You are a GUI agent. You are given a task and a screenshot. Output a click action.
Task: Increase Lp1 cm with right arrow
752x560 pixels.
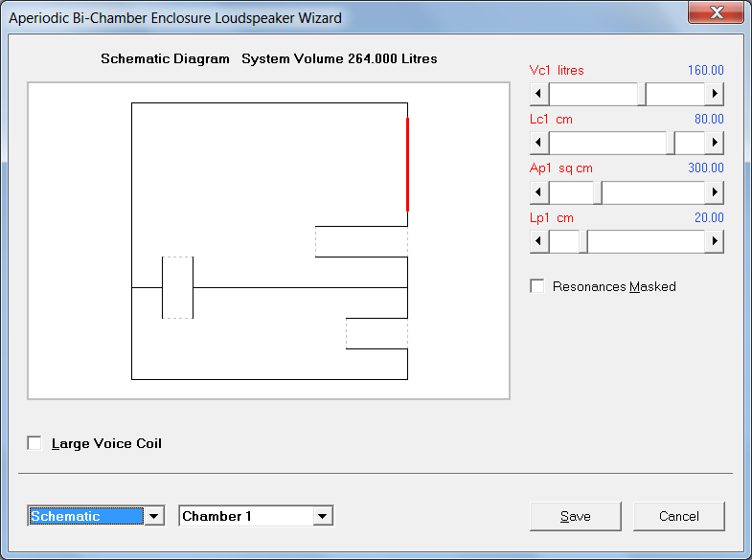coord(714,241)
